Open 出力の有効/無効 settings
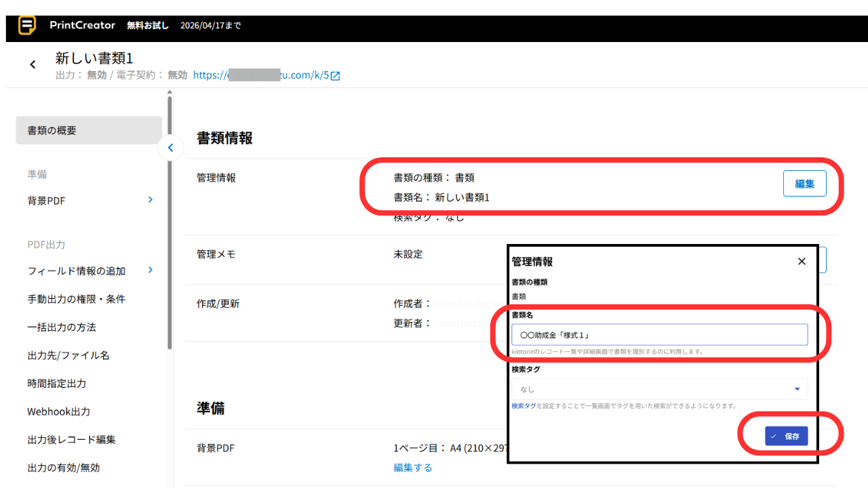This screenshot has width=868, height=488. 64,467
